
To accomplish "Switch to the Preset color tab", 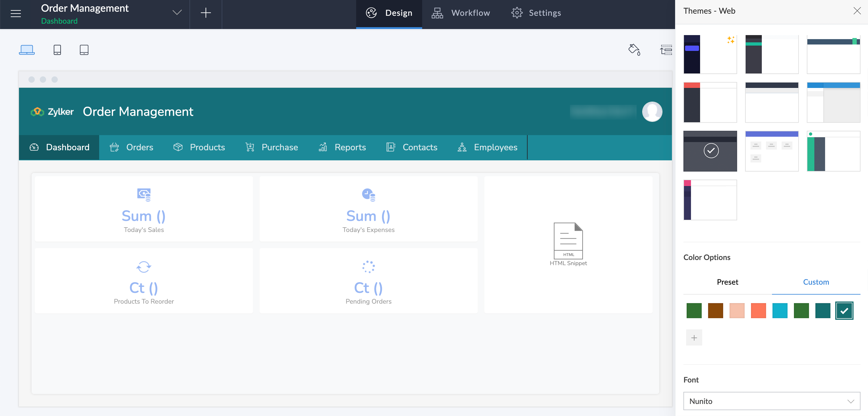I will pos(727,282).
